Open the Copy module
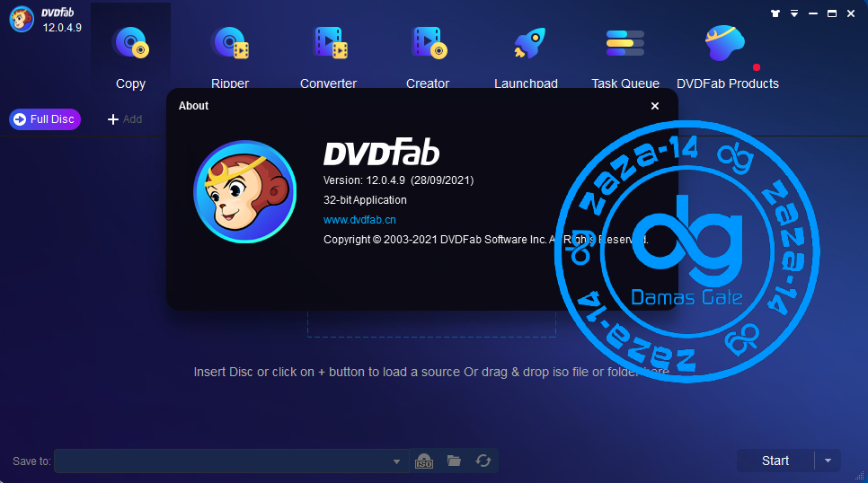Screen dimensions: 868x483 point(130,58)
